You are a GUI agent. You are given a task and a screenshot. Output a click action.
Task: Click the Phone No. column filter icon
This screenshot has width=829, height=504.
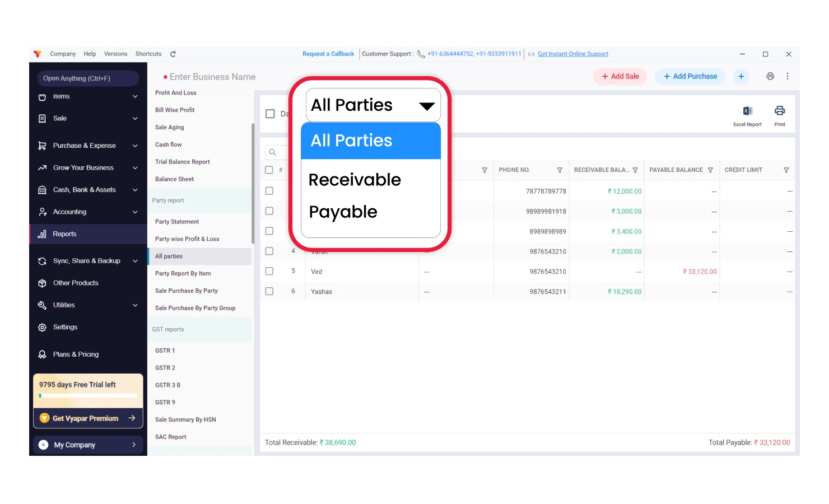pos(559,170)
